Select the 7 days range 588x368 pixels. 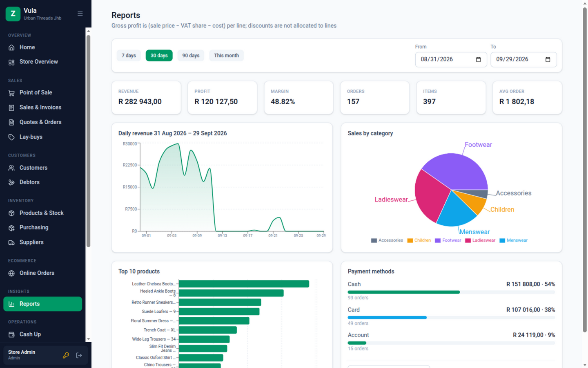pos(129,56)
